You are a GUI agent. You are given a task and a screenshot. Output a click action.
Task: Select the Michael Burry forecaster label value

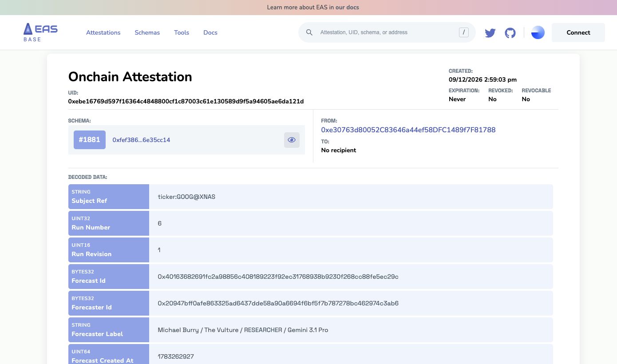pyautogui.click(x=243, y=330)
